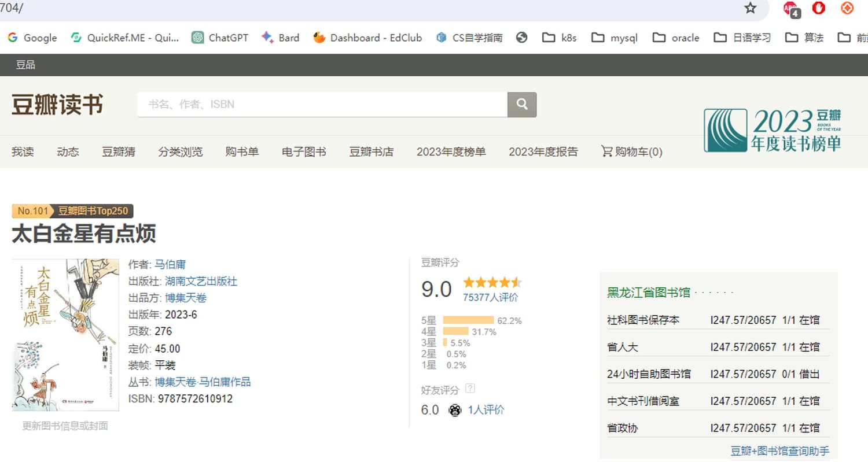Image resolution: width=868 pixels, height=462 pixels.
Task: Click the 5星 rating percentage bar
Action: tap(468, 320)
